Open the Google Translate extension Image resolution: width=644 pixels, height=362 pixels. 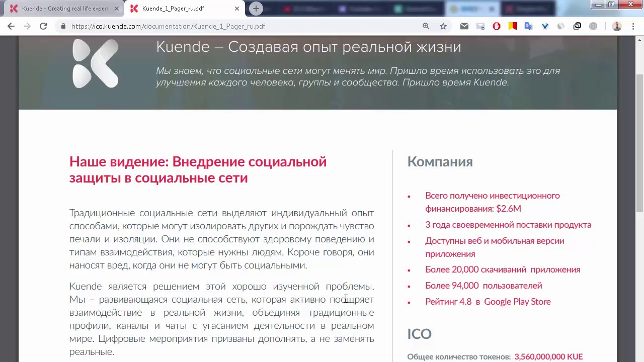(529, 26)
